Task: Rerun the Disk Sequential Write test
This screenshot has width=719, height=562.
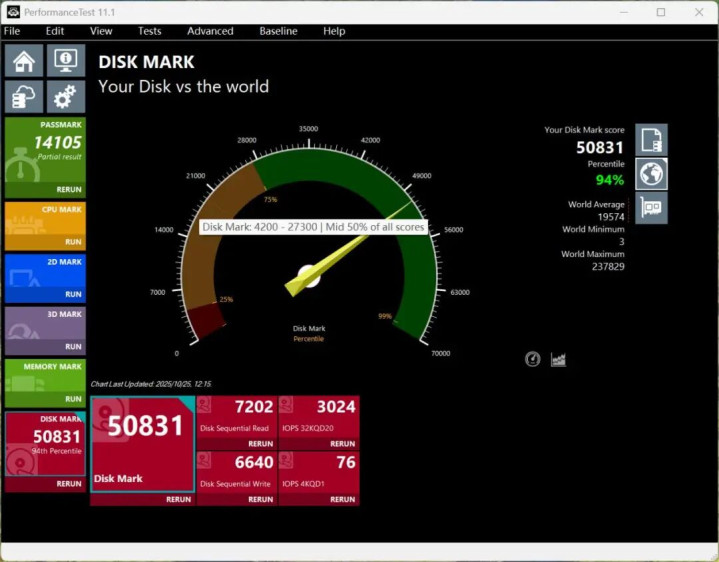Action: click(260, 499)
